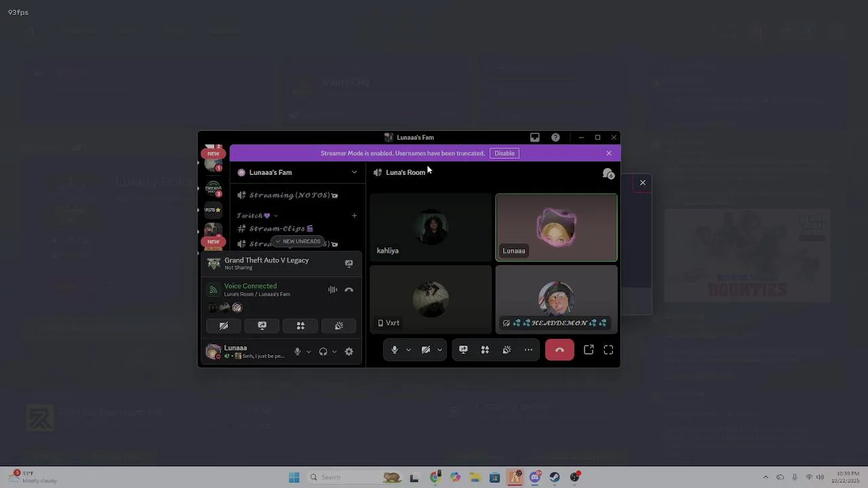Open output device options beside headphones
Viewport: 868px width, 488px height.
coord(334,352)
